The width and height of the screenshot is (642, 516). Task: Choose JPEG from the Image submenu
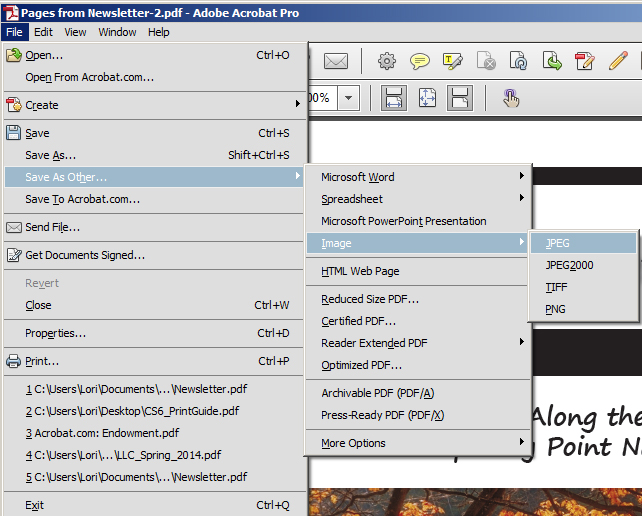click(x=558, y=243)
